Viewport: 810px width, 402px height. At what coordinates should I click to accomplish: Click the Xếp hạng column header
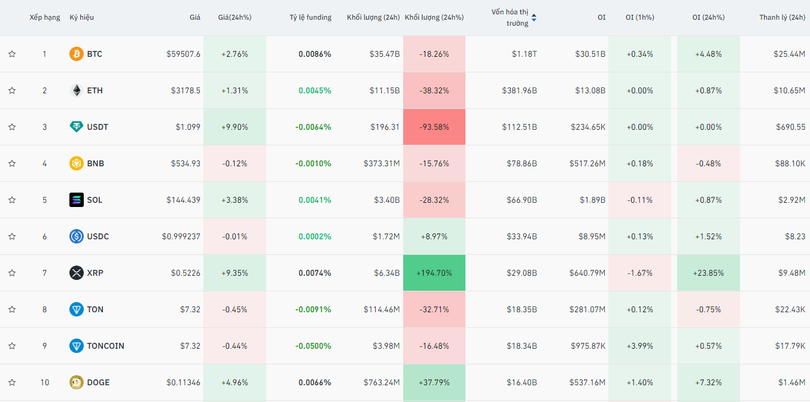point(43,17)
